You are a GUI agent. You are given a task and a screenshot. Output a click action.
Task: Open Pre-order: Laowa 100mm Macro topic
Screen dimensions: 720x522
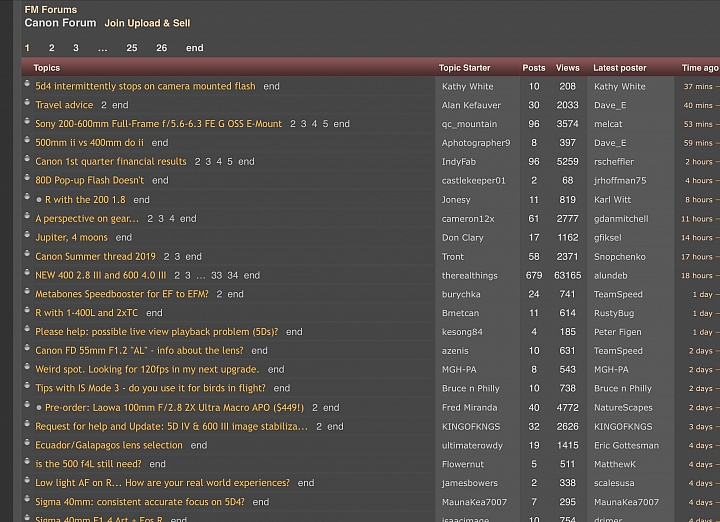(174, 408)
